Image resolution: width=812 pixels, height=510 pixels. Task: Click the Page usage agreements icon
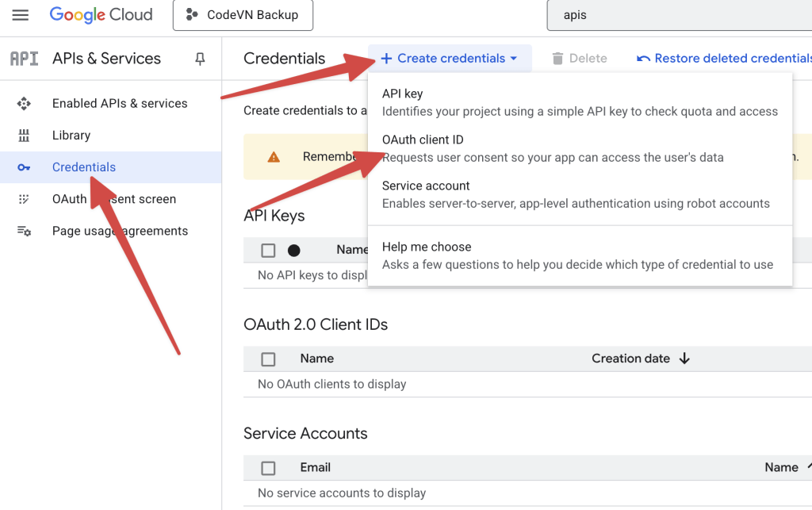pyautogui.click(x=24, y=231)
